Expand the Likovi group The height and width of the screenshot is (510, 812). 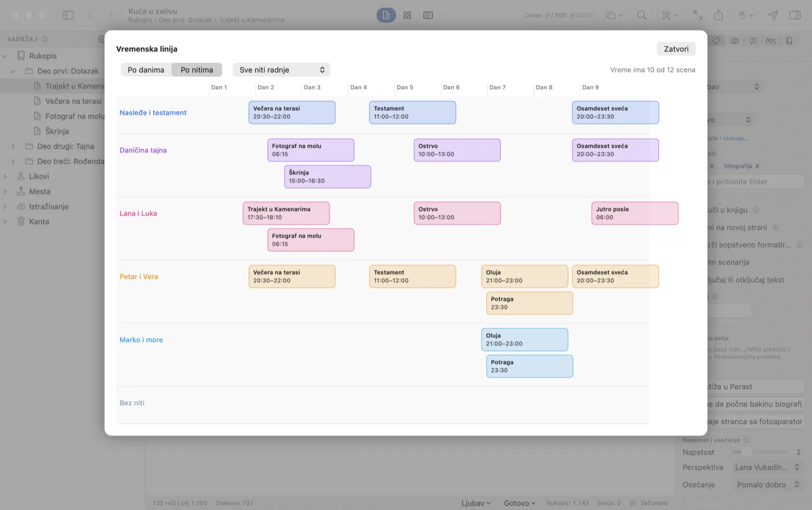pos(5,176)
